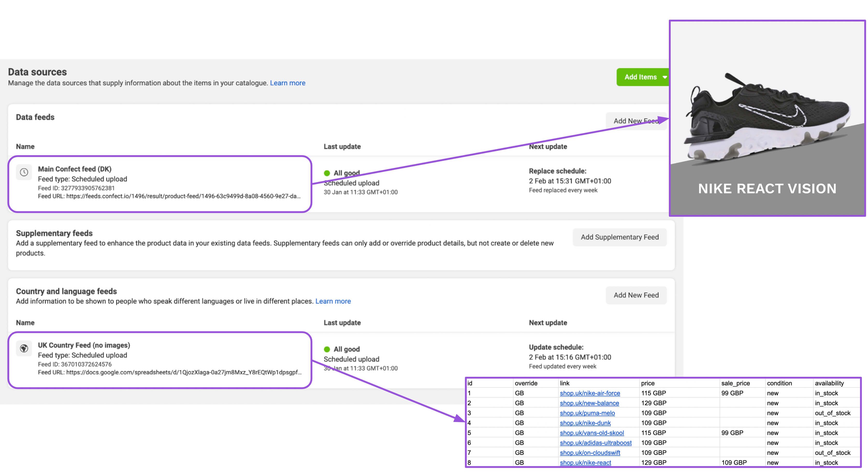Open the Add Items dropdown arrow
This screenshot has height=474, width=868.
[x=664, y=77]
